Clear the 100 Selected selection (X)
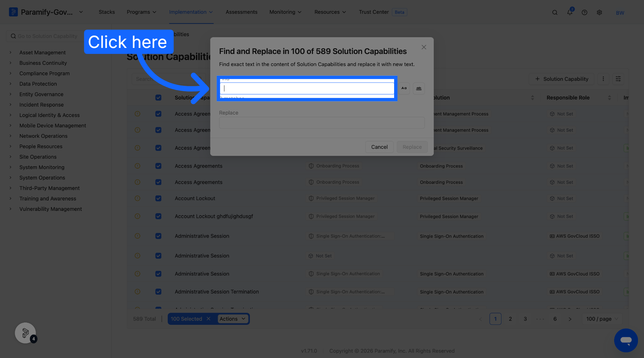Image resolution: width=644 pixels, height=358 pixels. [208, 319]
